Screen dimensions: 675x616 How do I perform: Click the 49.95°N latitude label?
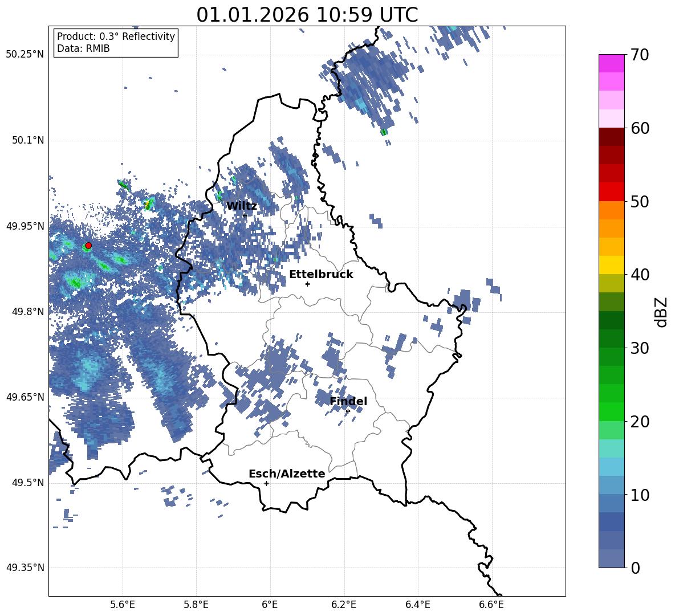(x=25, y=226)
